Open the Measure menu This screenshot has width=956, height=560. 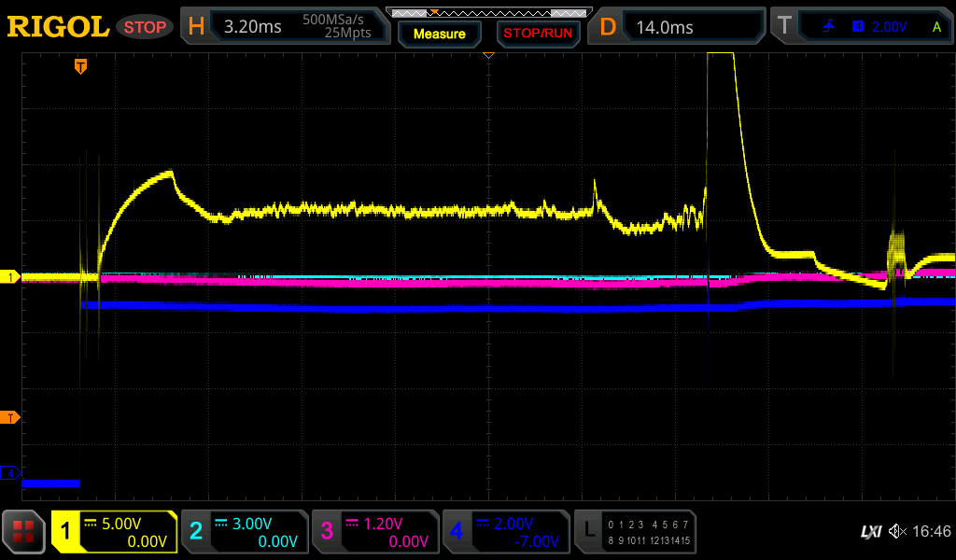tap(439, 34)
